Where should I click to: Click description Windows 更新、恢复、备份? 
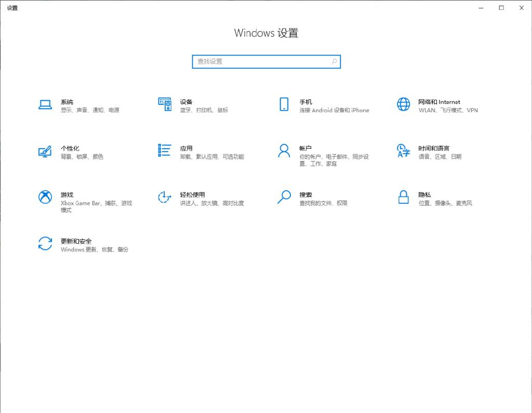click(95, 249)
